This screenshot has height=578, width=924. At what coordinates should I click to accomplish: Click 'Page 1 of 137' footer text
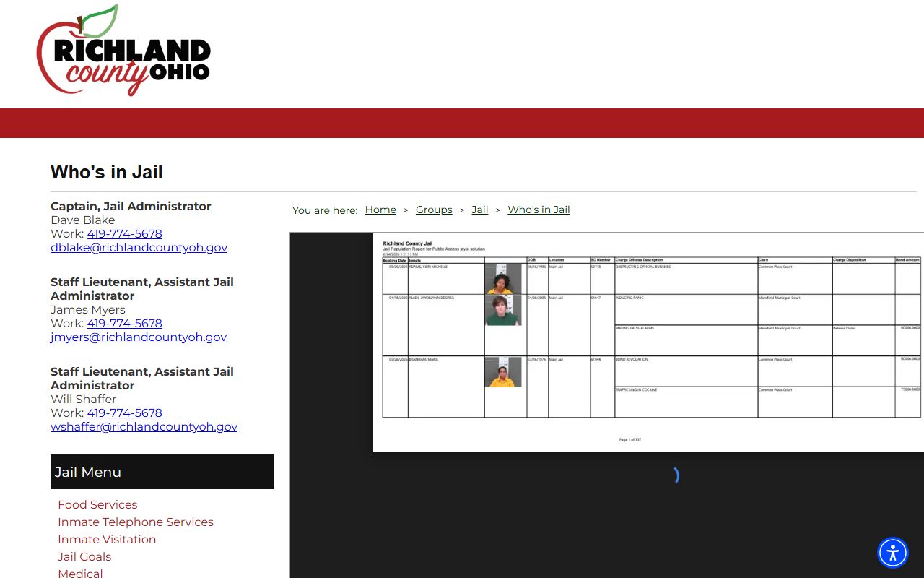click(x=630, y=439)
